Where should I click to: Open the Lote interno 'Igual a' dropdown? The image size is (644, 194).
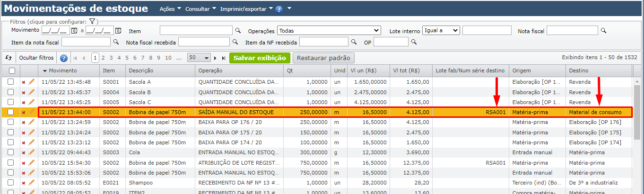[441, 30]
